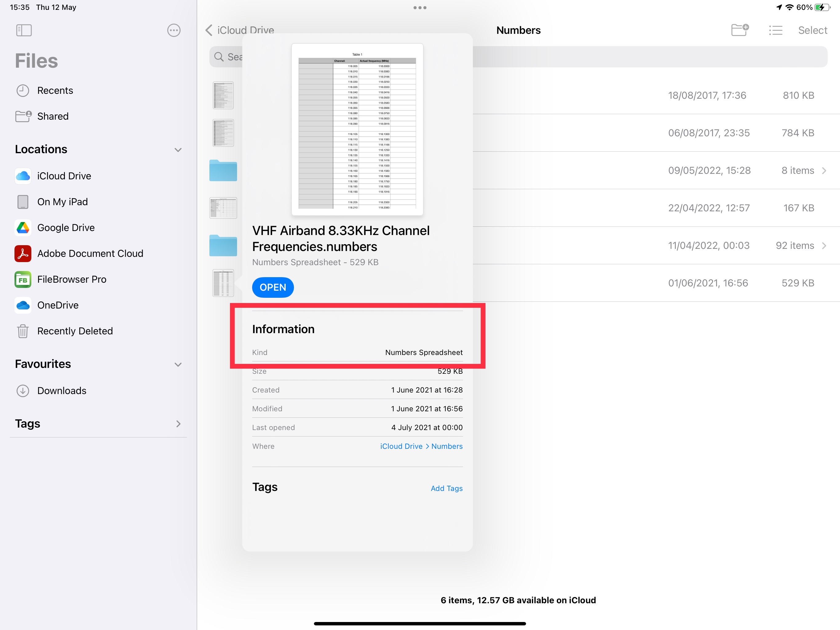Click the spreadsheet preview thumbnail
The image size is (840, 630).
click(x=357, y=129)
